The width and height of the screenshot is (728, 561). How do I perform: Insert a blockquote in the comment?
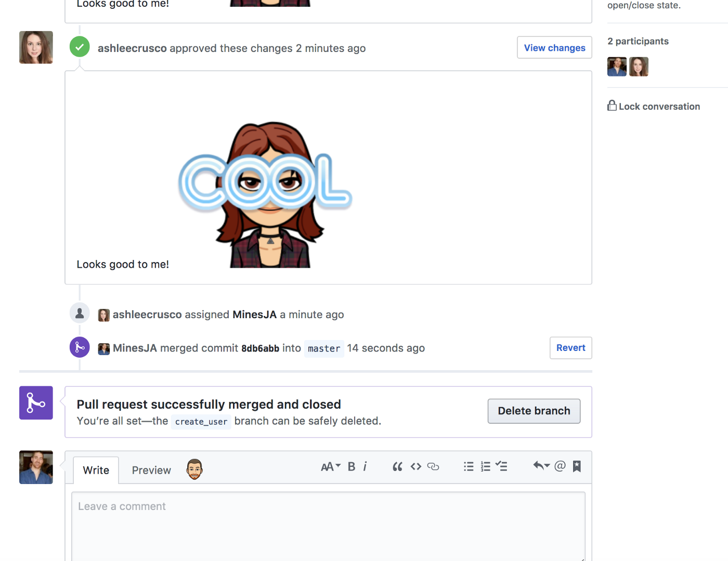(x=397, y=466)
